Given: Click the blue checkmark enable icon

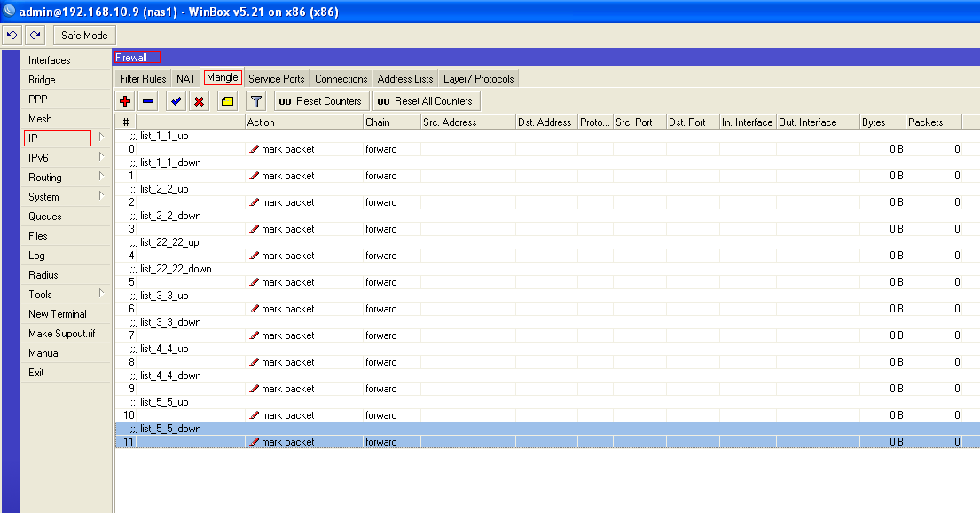Looking at the screenshot, I should coord(176,101).
